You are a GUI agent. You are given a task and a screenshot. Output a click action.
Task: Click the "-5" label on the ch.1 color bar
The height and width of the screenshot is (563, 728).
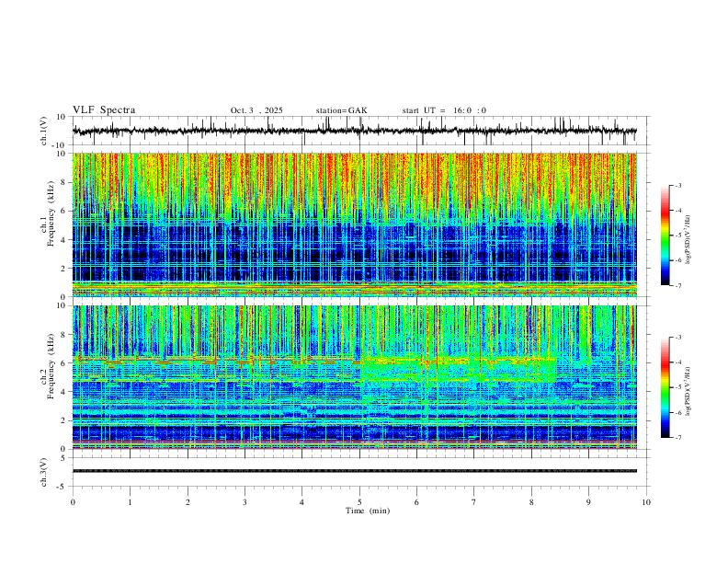pos(677,236)
